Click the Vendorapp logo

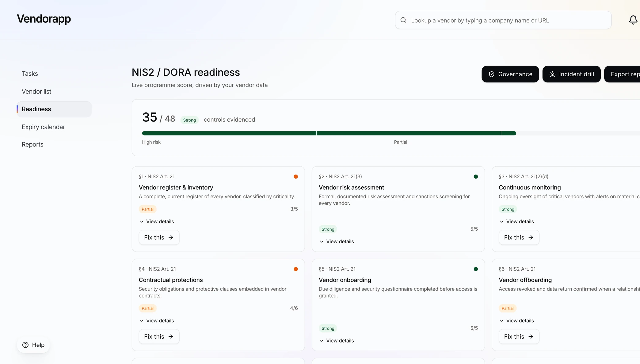(44, 19)
